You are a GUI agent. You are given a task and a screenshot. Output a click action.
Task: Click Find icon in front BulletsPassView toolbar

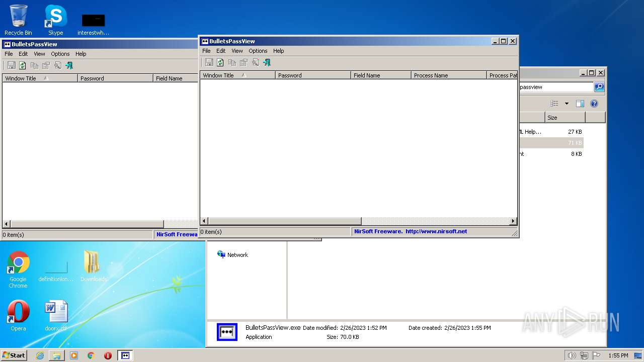(255, 62)
